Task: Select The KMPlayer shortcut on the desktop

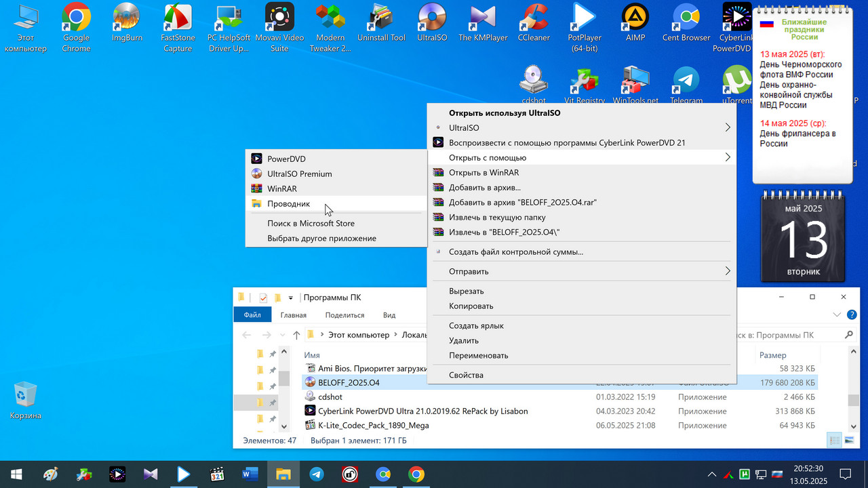Action: [x=483, y=22]
